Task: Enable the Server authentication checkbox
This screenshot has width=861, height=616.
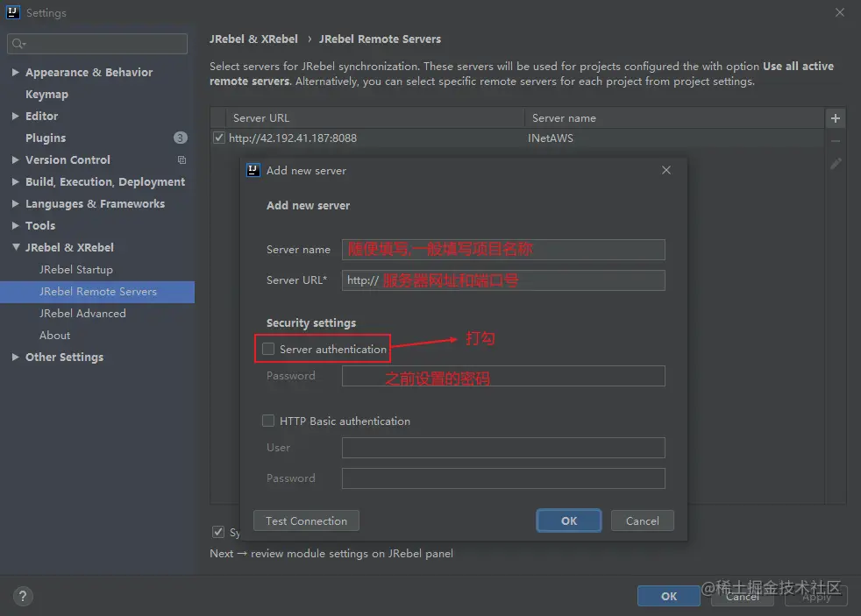Action: pyautogui.click(x=268, y=349)
